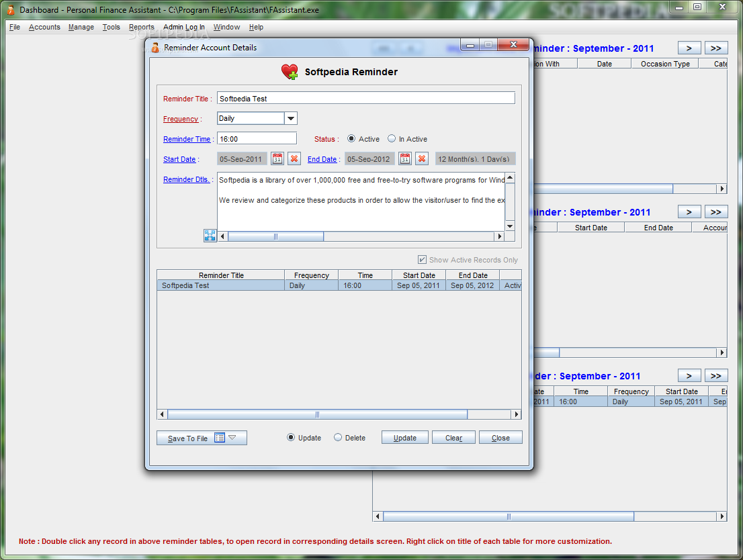The image size is (743, 560).
Task: Click the app icon in main title bar
Action: tap(11, 9)
